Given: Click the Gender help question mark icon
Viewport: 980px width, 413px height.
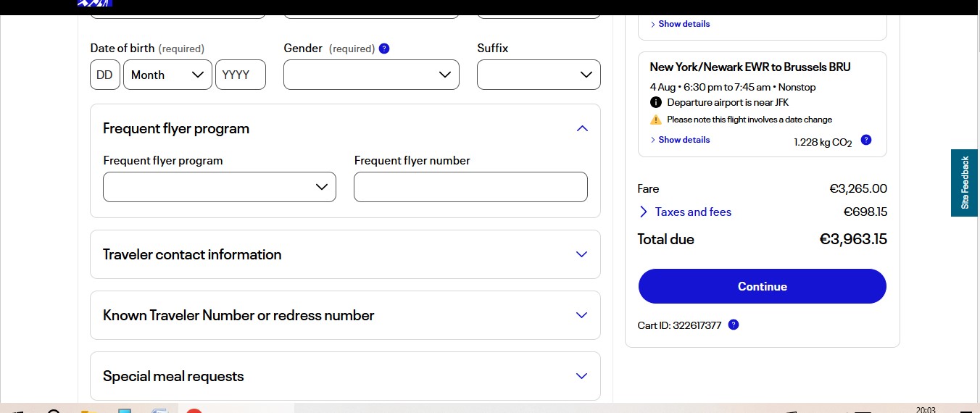Looking at the screenshot, I should pyautogui.click(x=384, y=49).
